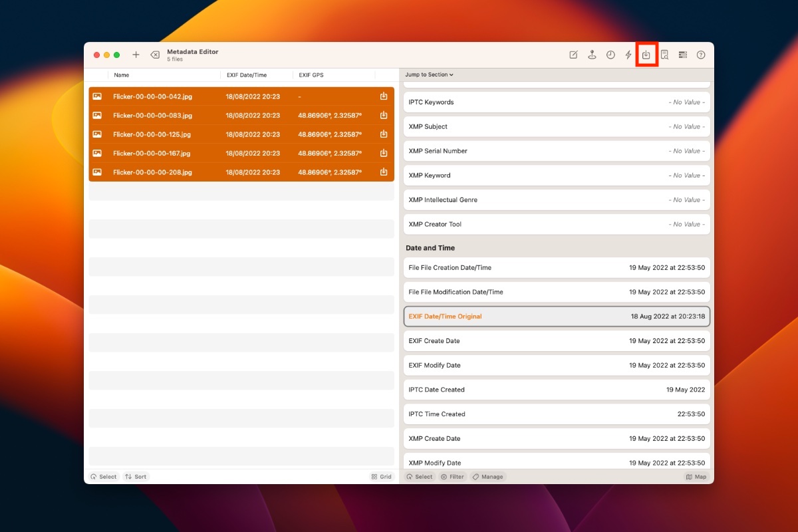Click the XMP Subject field

pyautogui.click(x=557, y=126)
